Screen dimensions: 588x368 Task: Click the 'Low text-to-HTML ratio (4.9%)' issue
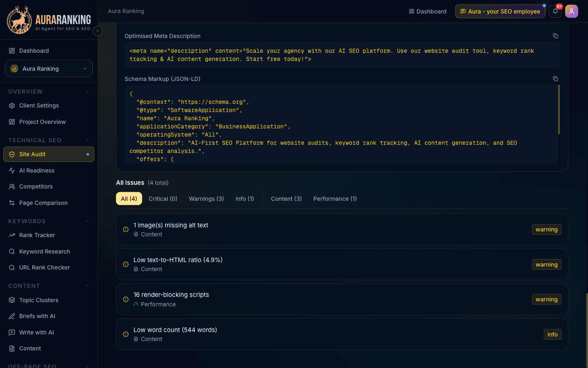pyautogui.click(x=342, y=265)
